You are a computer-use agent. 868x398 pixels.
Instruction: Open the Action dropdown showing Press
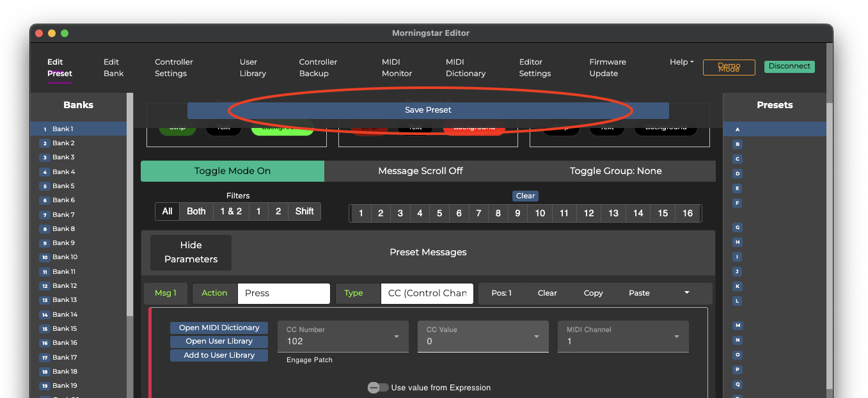click(283, 293)
